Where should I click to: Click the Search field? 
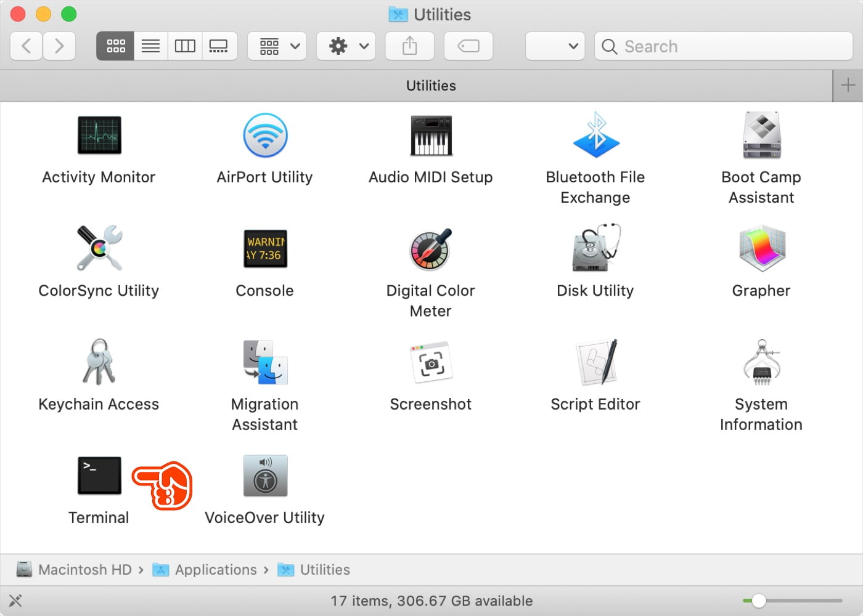724,46
